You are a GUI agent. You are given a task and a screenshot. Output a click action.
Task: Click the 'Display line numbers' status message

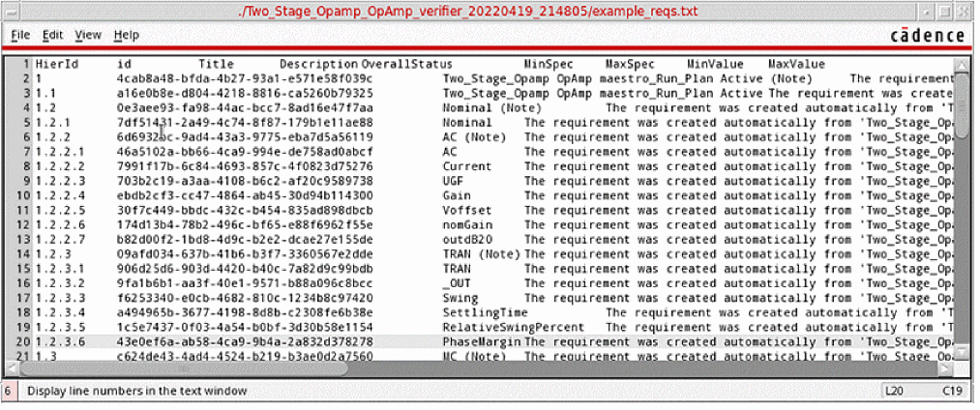pyautogui.click(x=136, y=392)
